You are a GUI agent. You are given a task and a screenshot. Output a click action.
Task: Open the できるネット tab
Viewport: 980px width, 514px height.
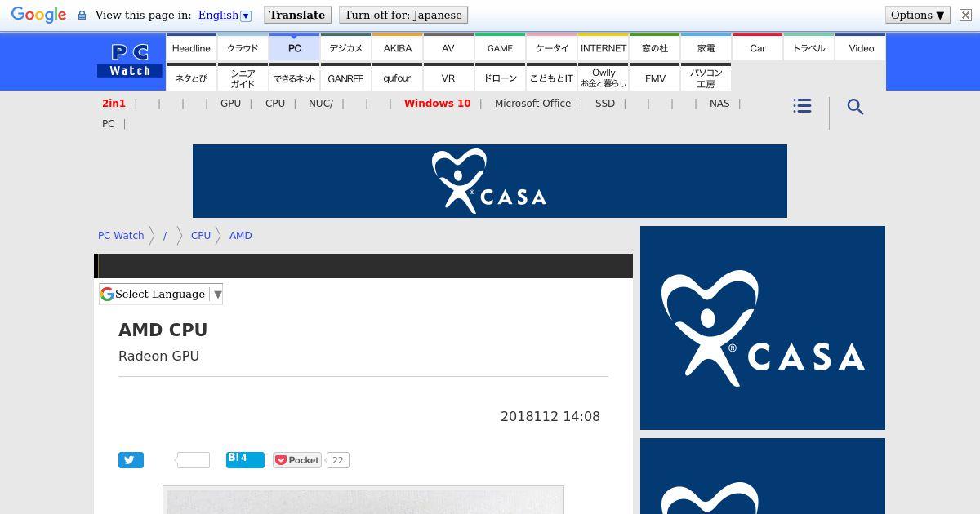point(295,78)
